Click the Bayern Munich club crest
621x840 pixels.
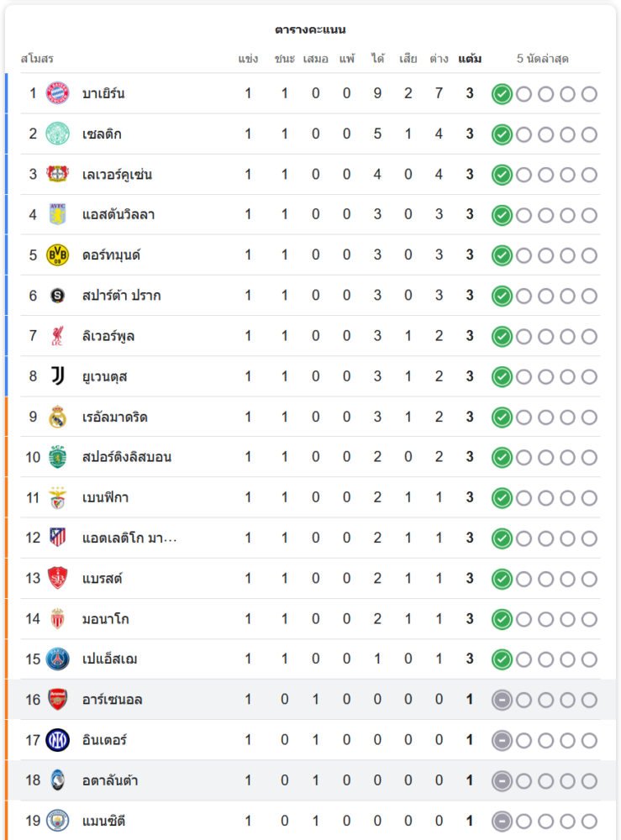click(58, 93)
